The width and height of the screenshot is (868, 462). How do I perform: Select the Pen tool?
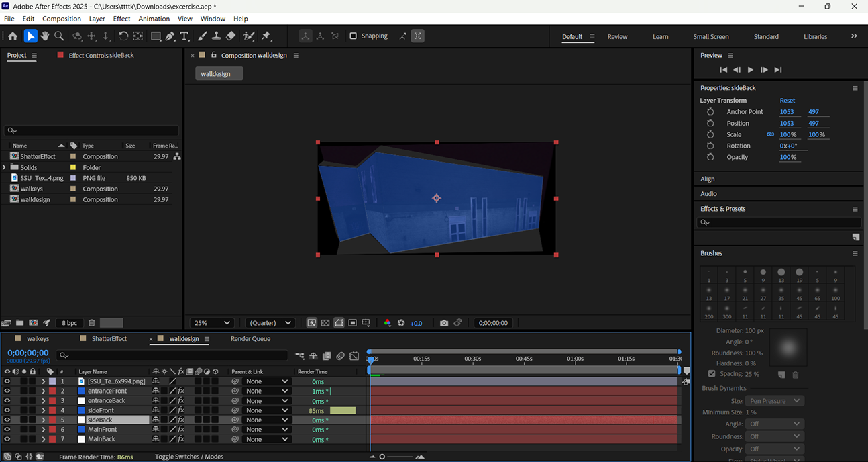[170, 36]
